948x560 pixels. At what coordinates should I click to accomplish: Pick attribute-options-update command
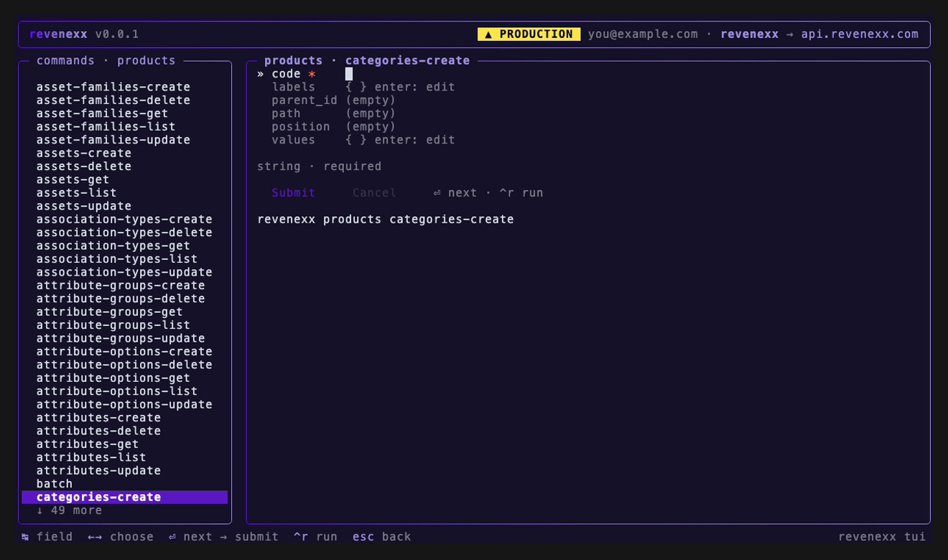tap(124, 404)
